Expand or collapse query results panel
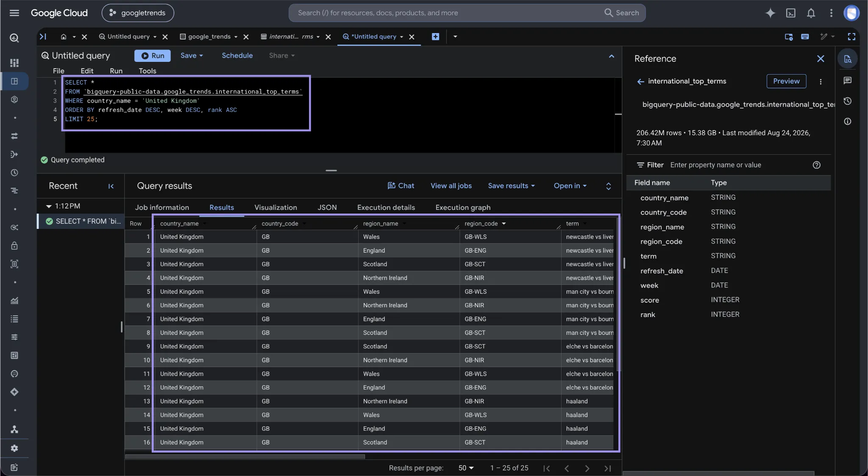Screen dimensions: 868x476 [609, 186]
